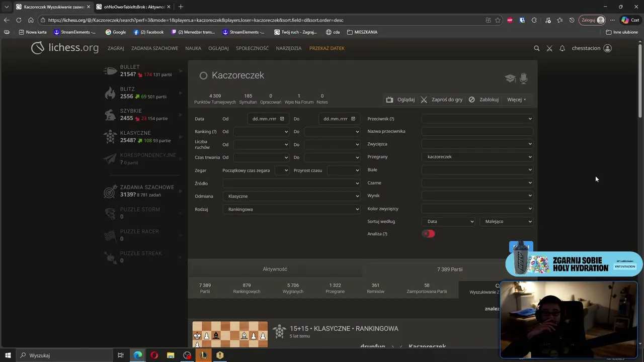This screenshot has height=362, width=644.
Task: Click the Data Do date field
Action: [x=340, y=119]
